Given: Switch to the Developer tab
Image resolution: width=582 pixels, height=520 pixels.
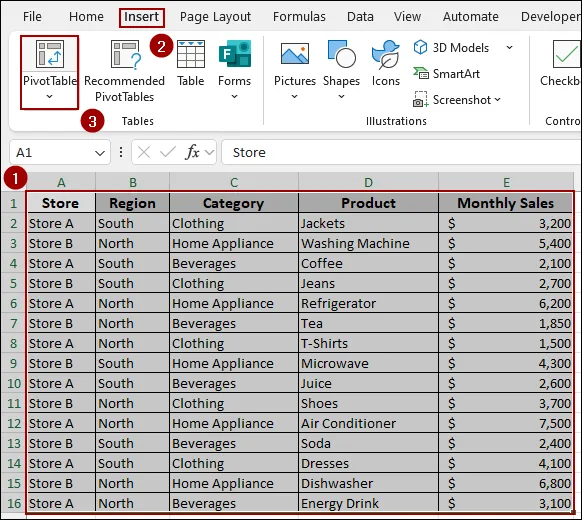Looking at the screenshot, I should (551, 17).
